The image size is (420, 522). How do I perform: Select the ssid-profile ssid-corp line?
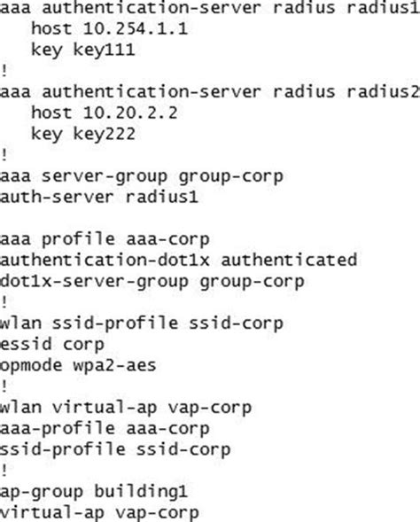[x=115, y=449]
